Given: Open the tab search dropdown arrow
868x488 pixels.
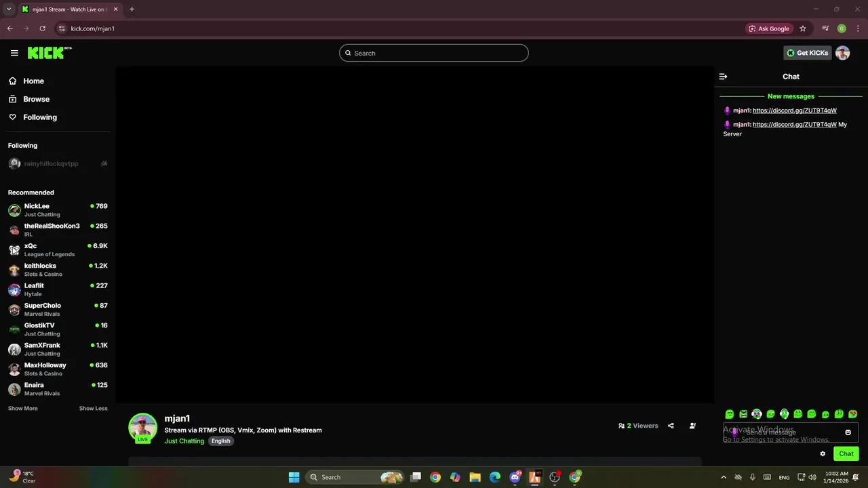Looking at the screenshot, I should 9,9.
